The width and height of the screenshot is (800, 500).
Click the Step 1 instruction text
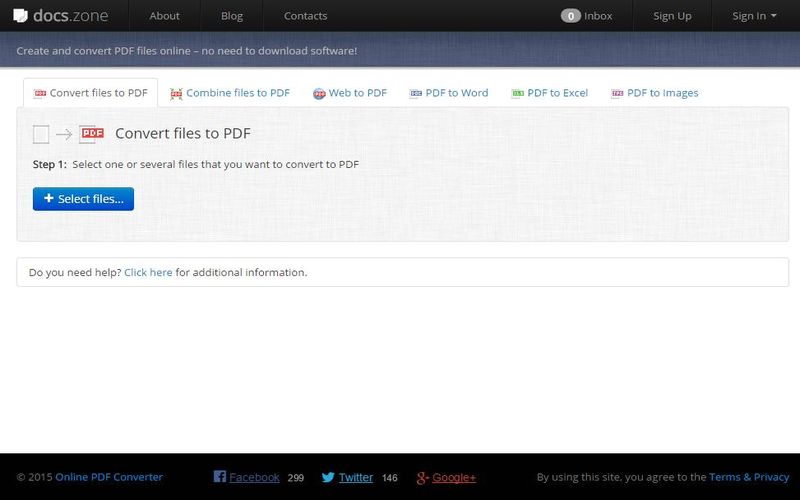[x=195, y=164]
